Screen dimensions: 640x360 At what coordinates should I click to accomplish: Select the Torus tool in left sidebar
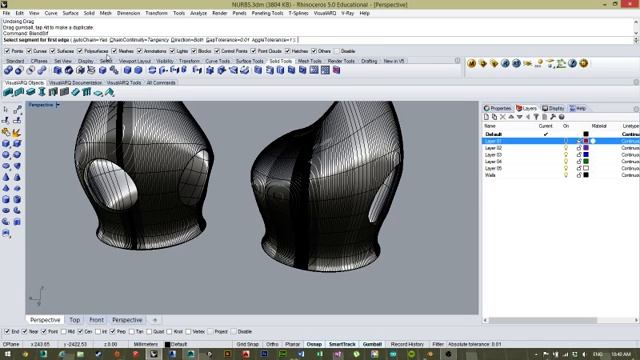(x=6, y=210)
